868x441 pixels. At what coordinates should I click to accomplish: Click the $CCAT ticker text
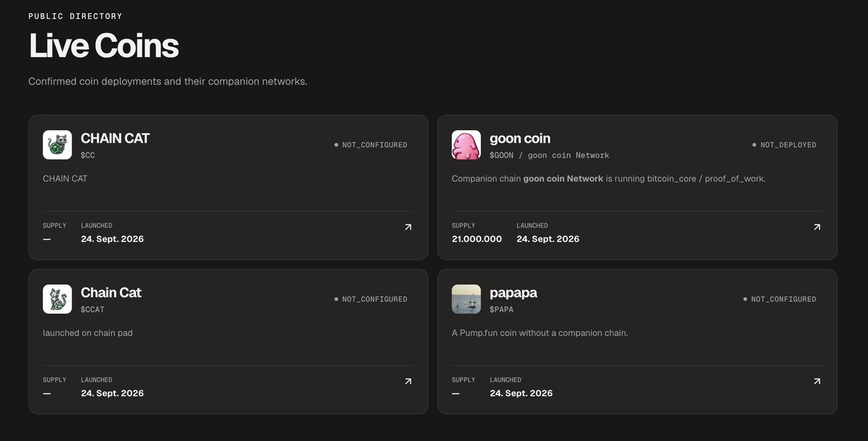click(x=93, y=309)
